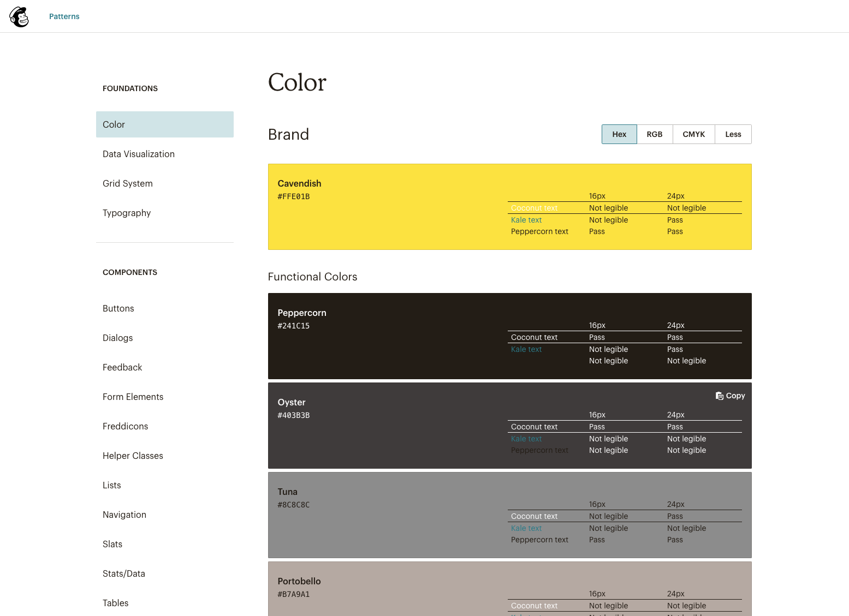Image resolution: width=849 pixels, height=616 pixels.
Task: Switch color format to RGB
Action: tap(654, 134)
